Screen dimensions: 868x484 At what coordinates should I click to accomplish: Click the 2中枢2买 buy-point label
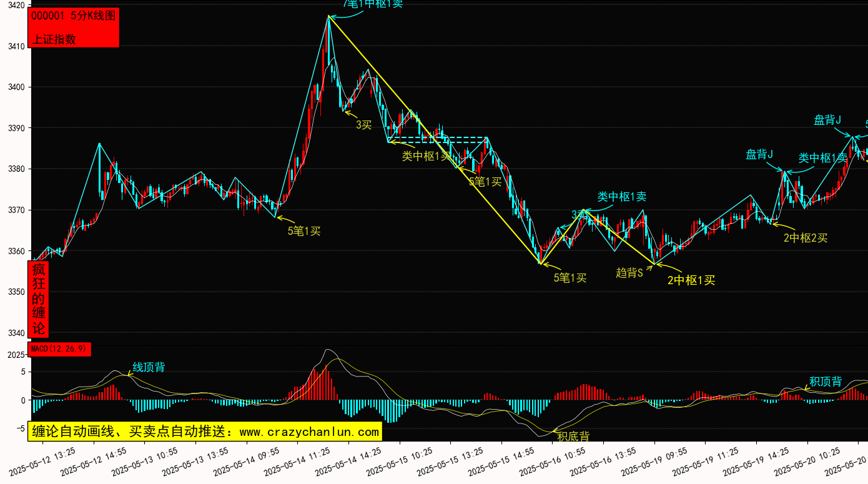pyautogui.click(x=806, y=238)
